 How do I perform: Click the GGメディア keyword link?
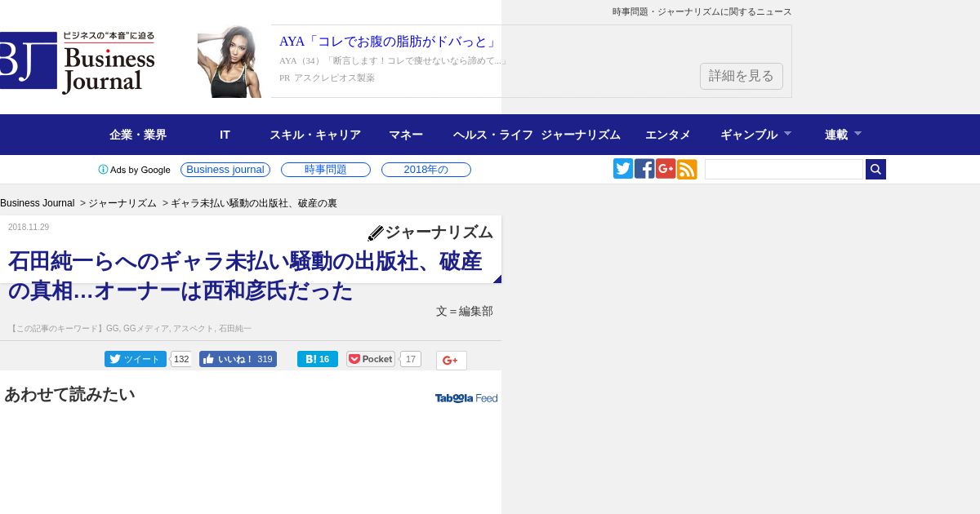(145, 329)
